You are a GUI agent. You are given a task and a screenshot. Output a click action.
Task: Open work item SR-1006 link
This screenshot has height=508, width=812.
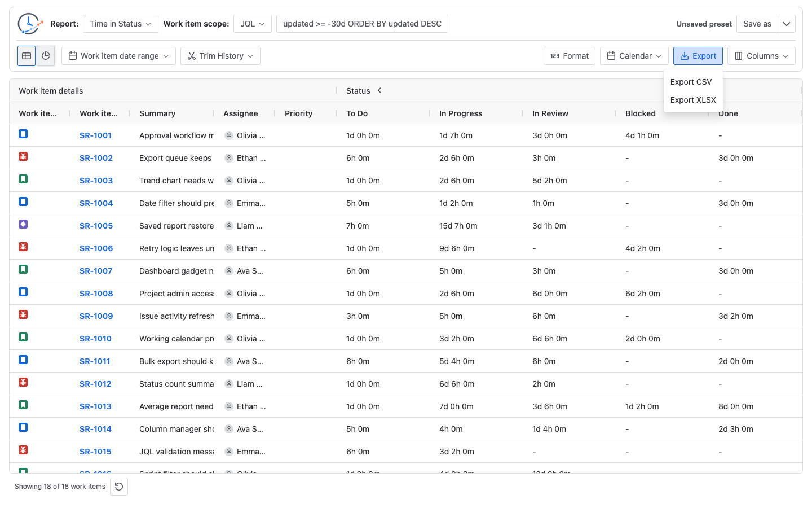click(x=96, y=248)
